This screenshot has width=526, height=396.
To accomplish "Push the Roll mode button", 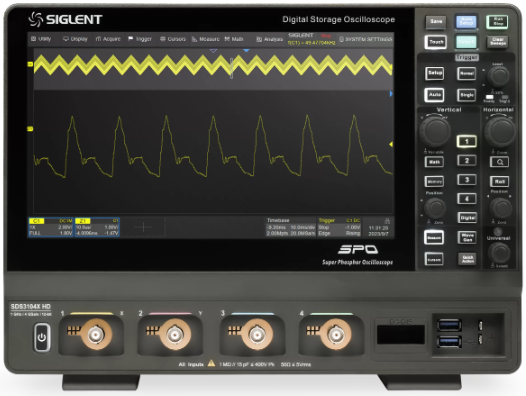I will pos(499,182).
